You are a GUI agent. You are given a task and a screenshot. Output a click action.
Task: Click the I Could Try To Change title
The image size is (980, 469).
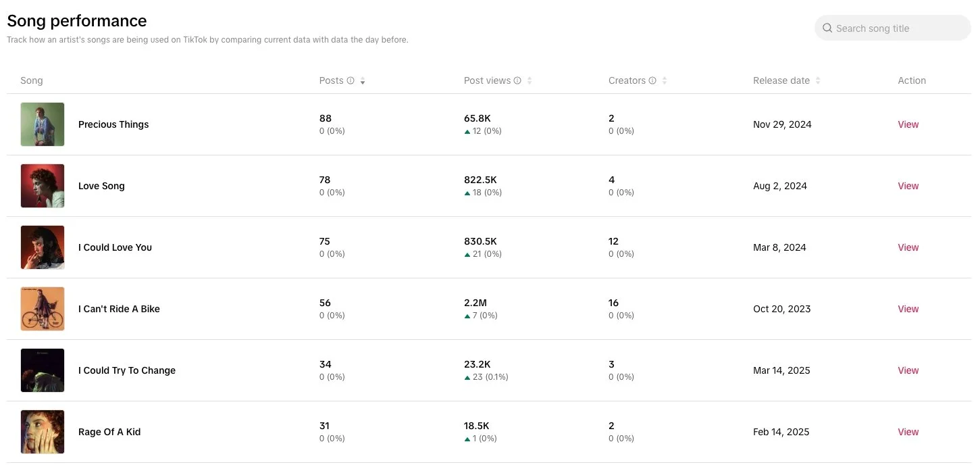(127, 370)
